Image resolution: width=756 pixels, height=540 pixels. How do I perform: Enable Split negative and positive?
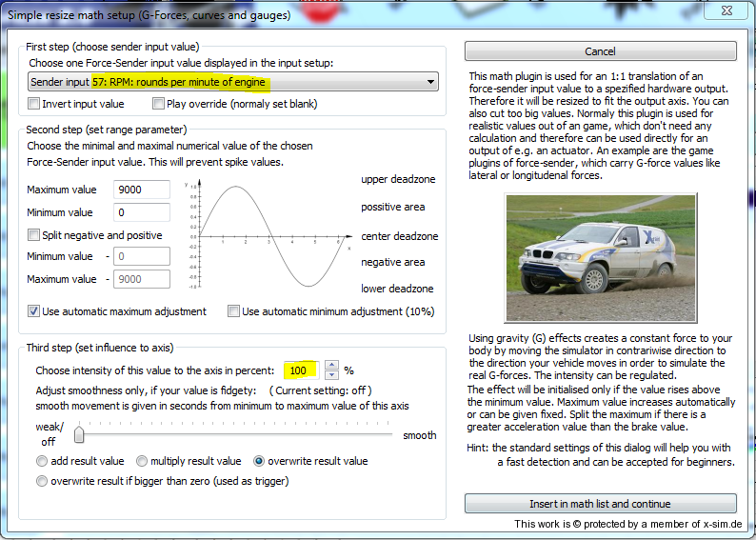[35, 235]
